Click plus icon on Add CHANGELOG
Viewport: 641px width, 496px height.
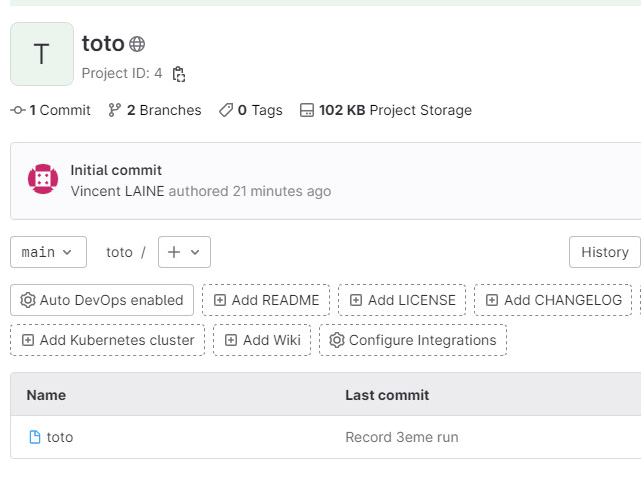(x=492, y=300)
